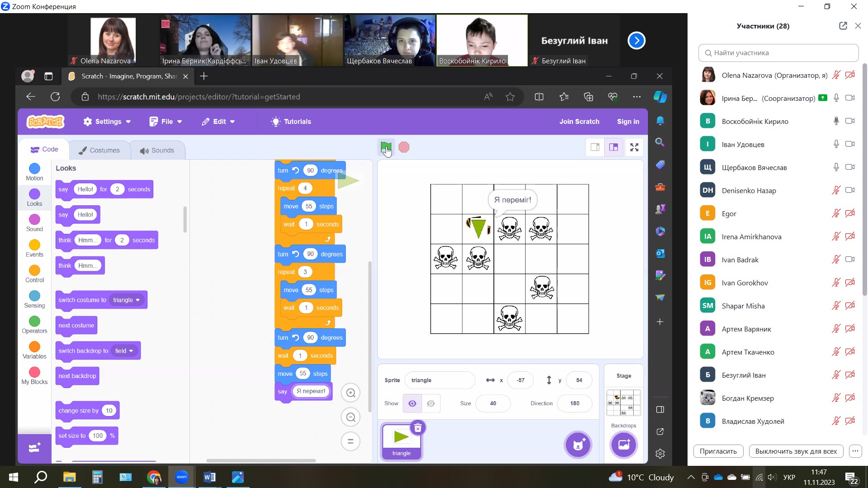This screenshot has width=868, height=488.
Task: Select the Motion blocks category circle
Action: point(34,169)
